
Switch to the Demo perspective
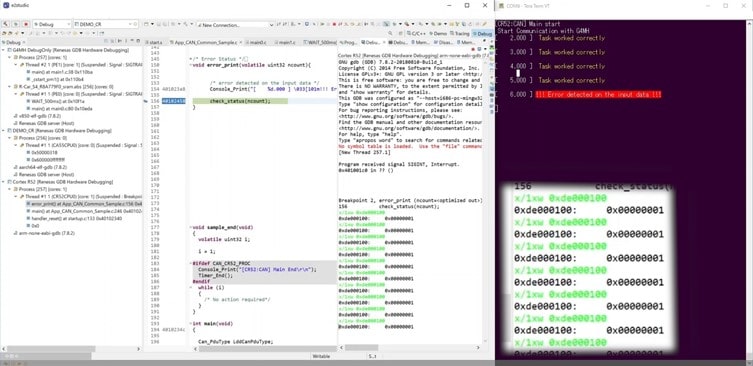click(437, 34)
